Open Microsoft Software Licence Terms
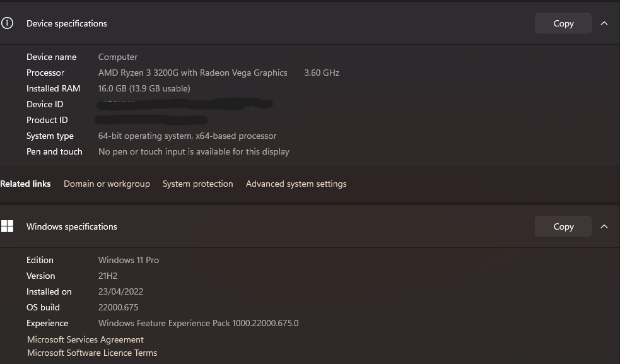Image resolution: width=620 pixels, height=364 pixels. pos(92,353)
